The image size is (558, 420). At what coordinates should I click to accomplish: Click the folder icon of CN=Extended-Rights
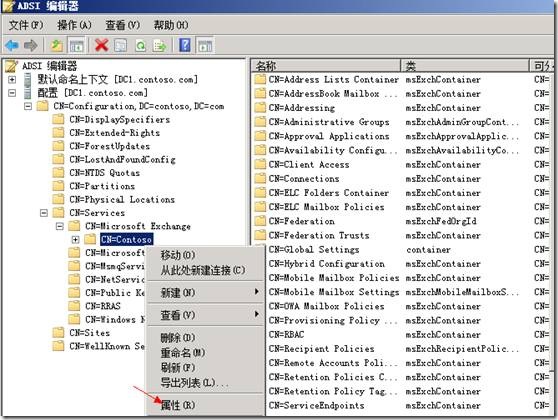[58, 133]
